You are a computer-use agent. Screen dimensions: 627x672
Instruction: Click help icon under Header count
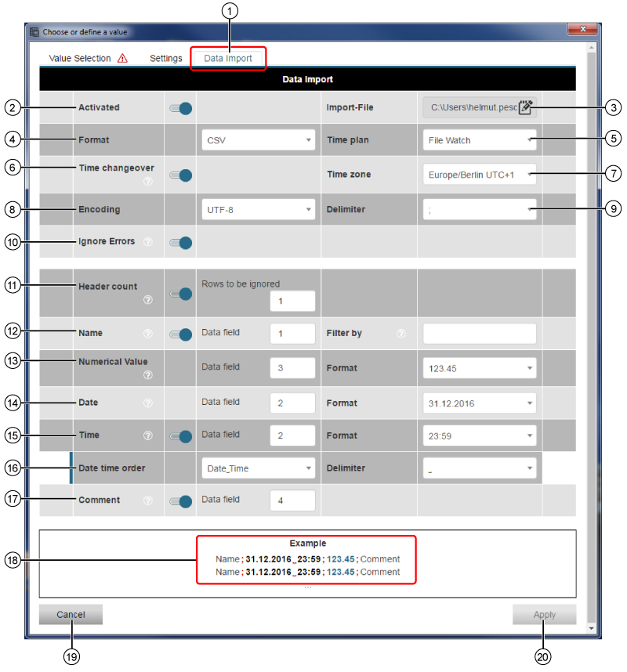(148, 300)
